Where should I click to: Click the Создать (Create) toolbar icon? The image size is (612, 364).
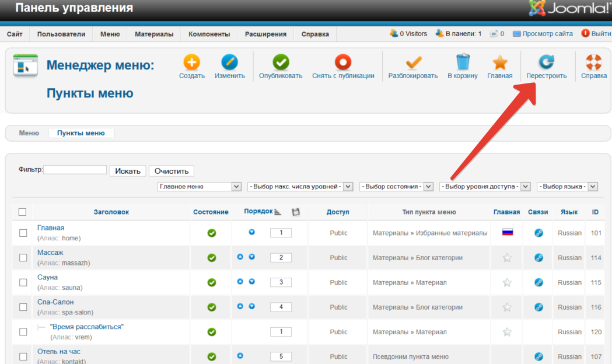coord(191,63)
